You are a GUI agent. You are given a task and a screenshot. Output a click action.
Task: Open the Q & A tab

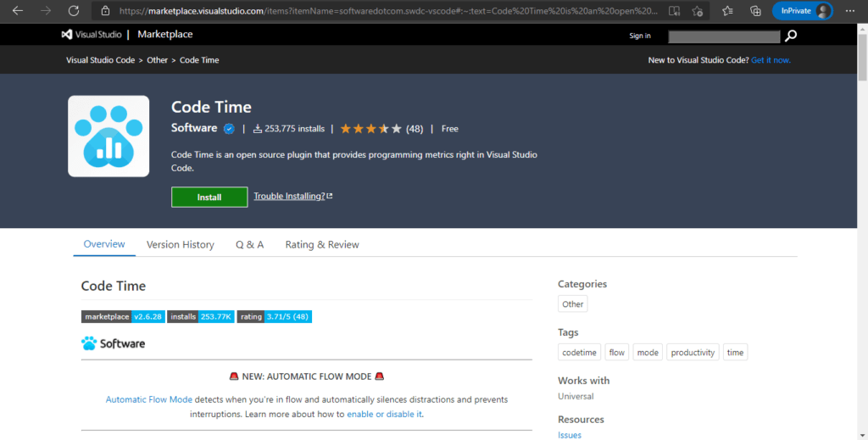[250, 245]
